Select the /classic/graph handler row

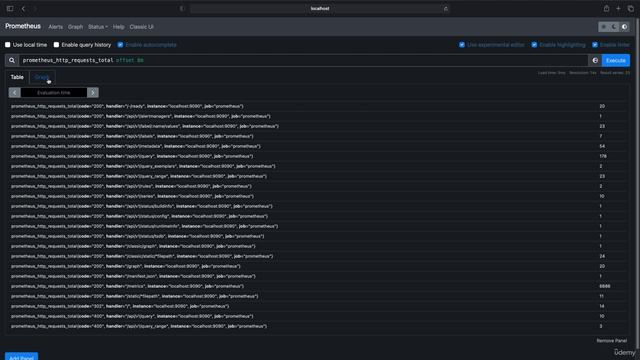[x=318, y=246]
